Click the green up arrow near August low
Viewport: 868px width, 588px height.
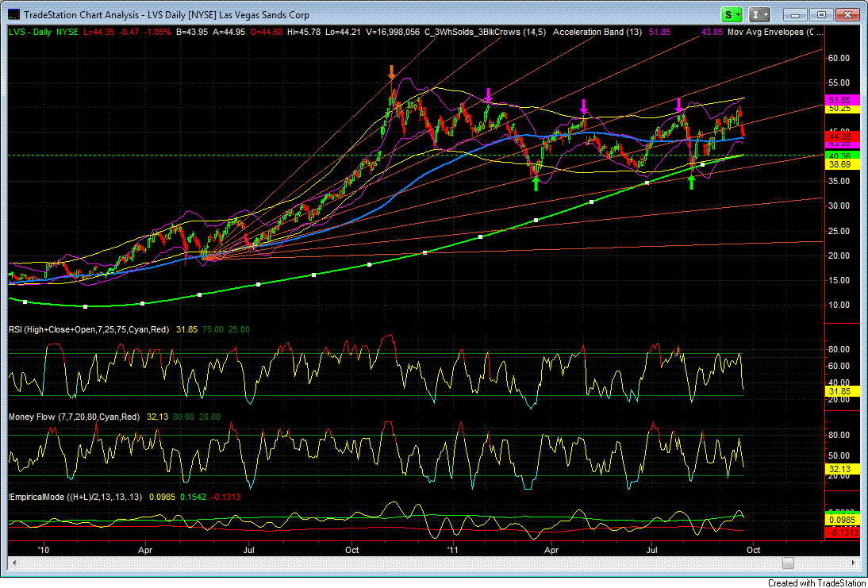pyautogui.click(x=691, y=182)
